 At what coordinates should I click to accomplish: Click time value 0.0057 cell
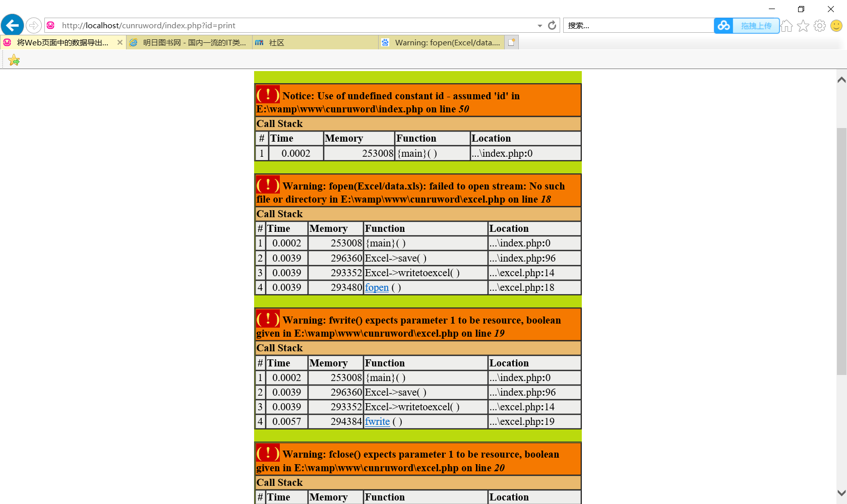point(286,421)
